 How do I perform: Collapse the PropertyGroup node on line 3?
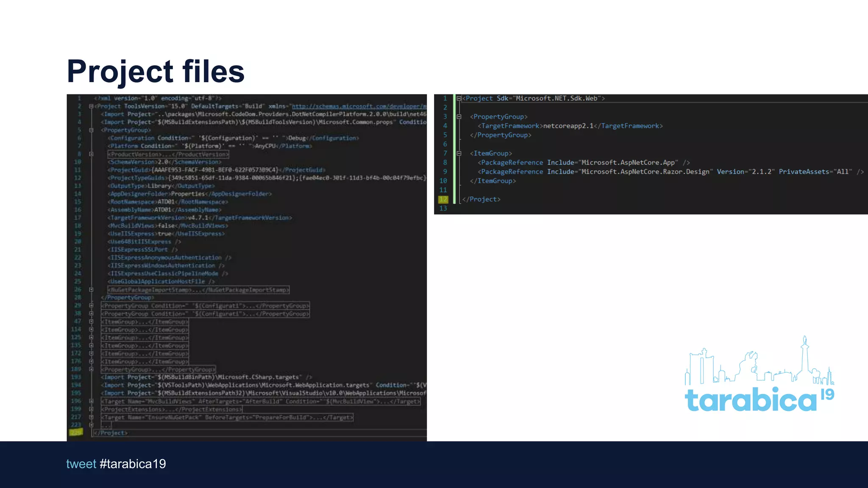[459, 116]
